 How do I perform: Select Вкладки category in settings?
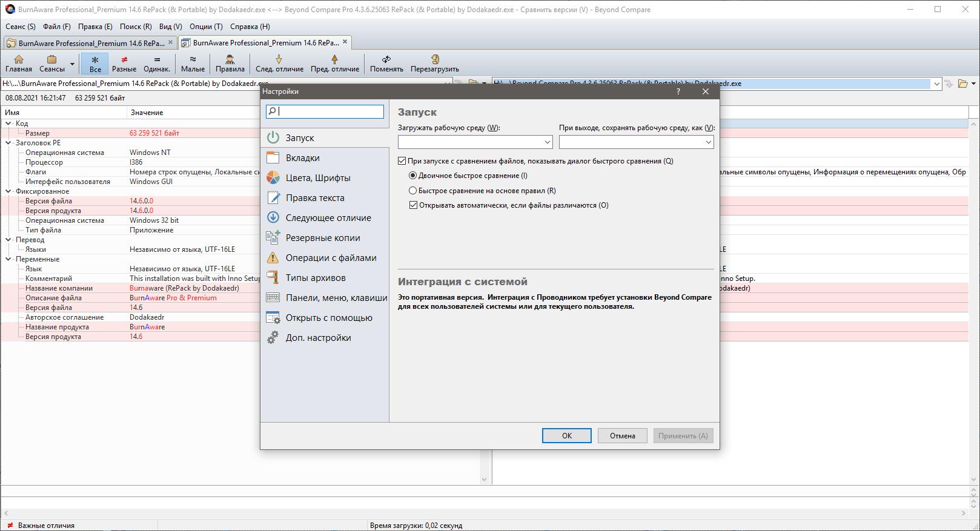click(x=325, y=158)
